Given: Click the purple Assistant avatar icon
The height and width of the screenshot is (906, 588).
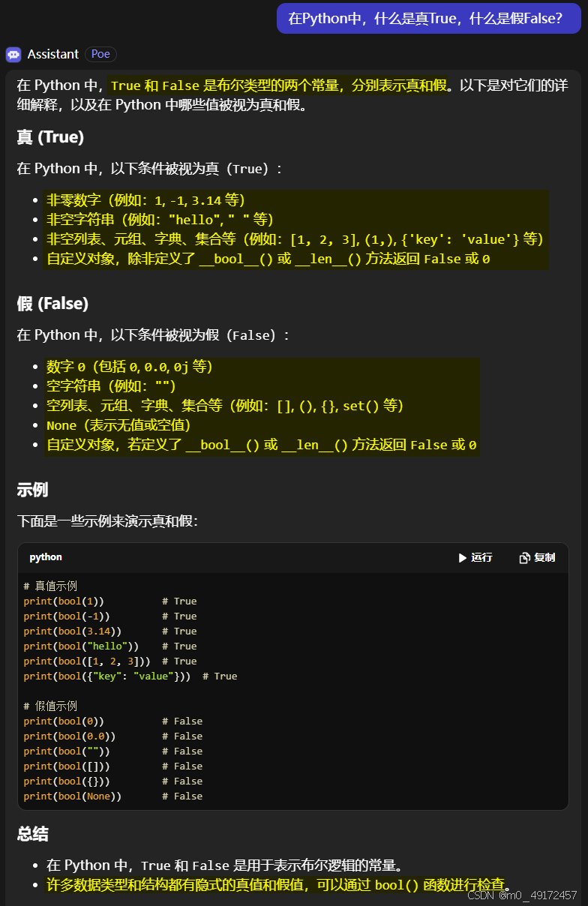Looking at the screenshot, I should click(x=13, y=54).
